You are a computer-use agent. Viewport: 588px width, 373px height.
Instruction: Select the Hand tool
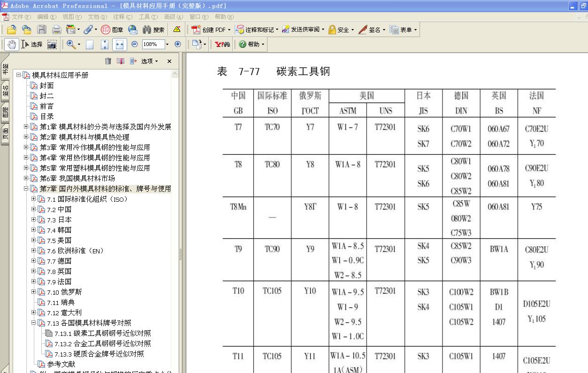point(12,44)
